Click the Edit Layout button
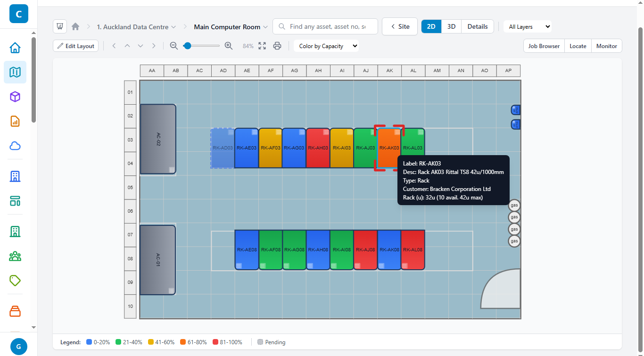The image size is (644, 356). [75, 46]
